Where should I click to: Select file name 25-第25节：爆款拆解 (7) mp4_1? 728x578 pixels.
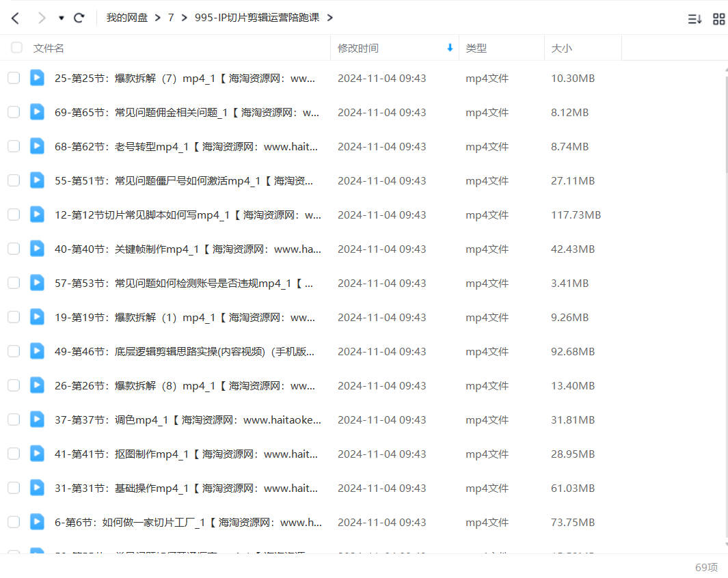(185, 79)
